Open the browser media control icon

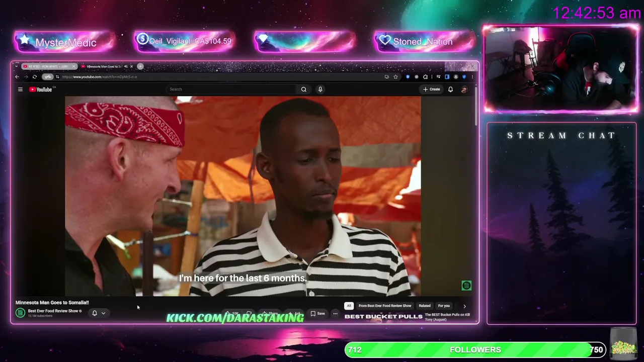point(439,77)
